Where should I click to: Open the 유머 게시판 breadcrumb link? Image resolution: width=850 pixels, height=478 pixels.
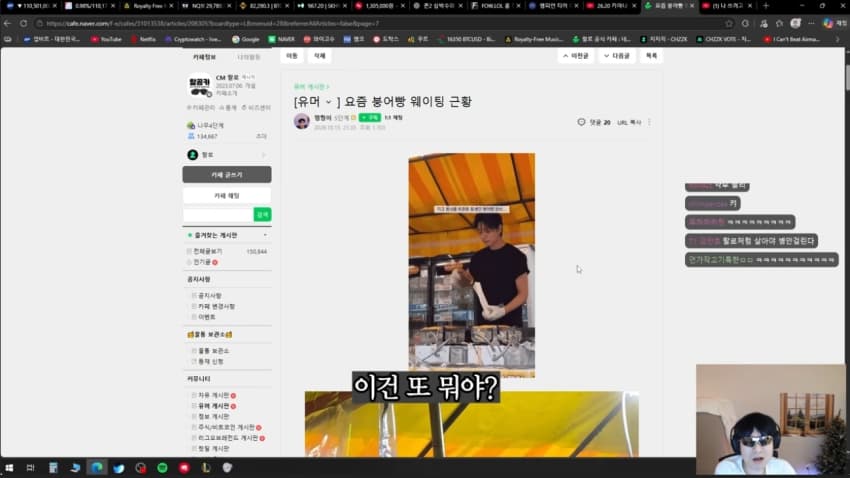tap(311, 87)
